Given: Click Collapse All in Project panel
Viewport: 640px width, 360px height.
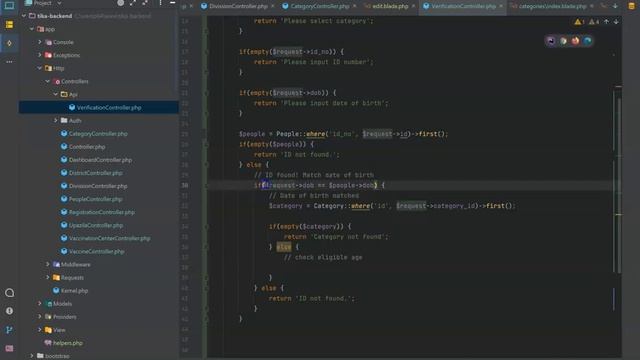Looking at the screenshot, I should (x=145, y=3).
